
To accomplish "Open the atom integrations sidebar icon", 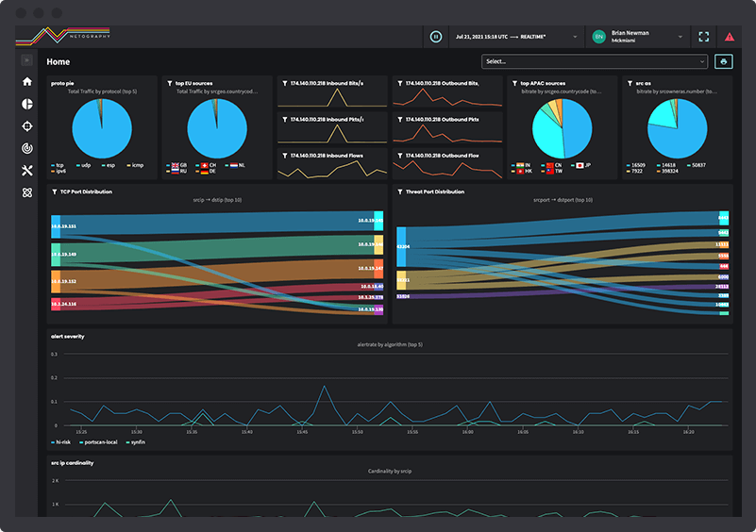I will point(27,192).
